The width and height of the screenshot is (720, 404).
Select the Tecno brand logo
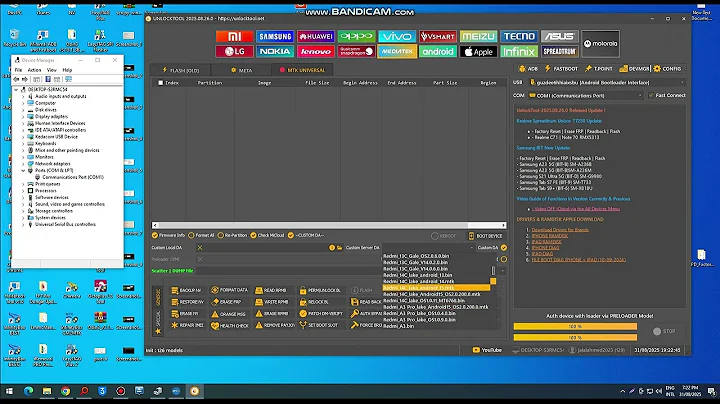pyautogui.click(x=519, y=36)
